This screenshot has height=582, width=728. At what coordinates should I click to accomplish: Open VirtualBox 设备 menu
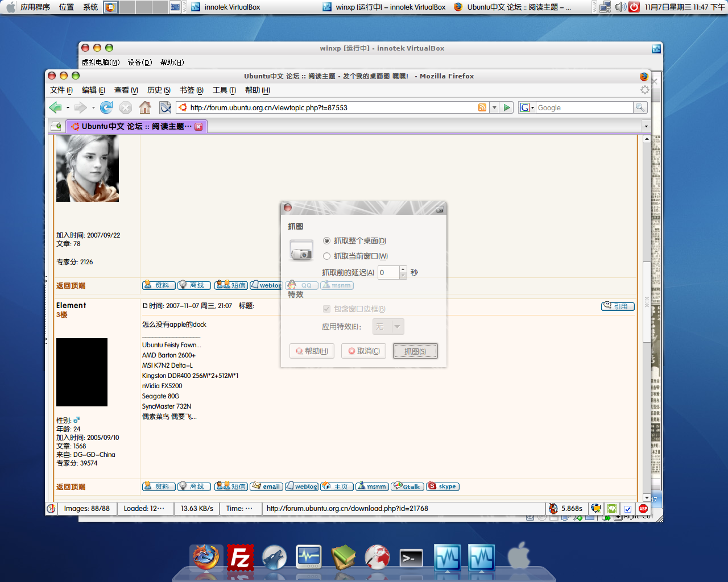(140, 63)
